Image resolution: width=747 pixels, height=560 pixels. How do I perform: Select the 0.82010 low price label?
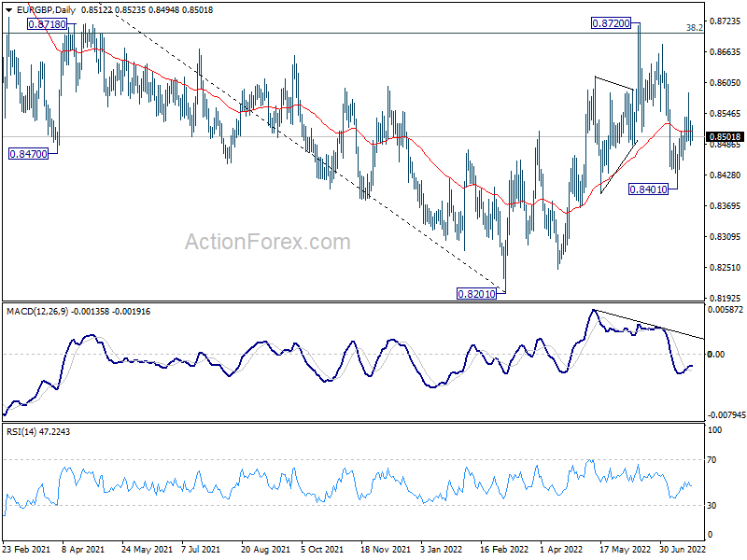point(476,294)
